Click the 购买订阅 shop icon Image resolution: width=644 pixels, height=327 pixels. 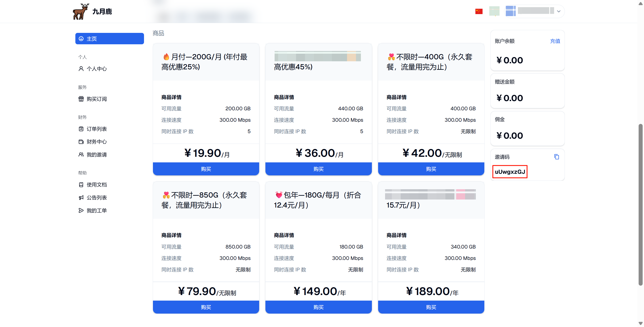point(81,99)
